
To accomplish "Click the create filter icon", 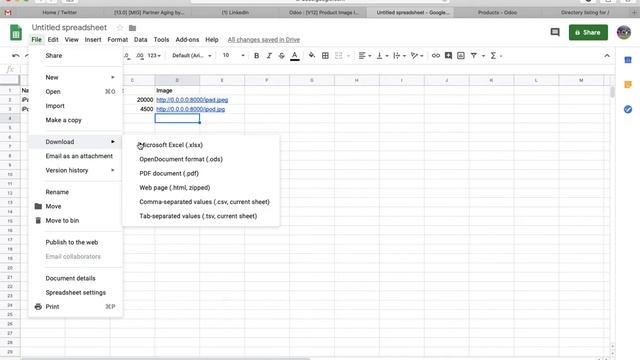I will pyautogui.click(x=474, y=56).
